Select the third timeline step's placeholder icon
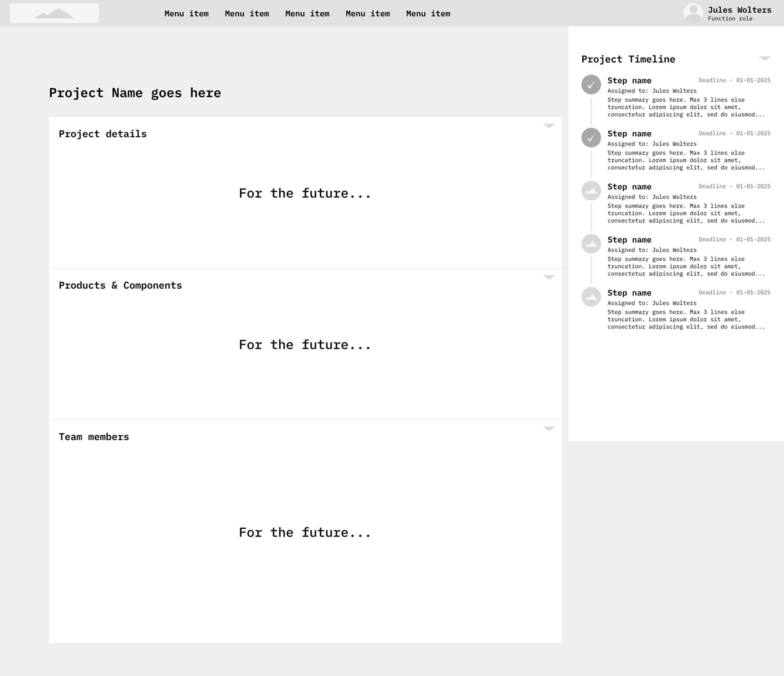This screenshot has height=676, width=784. tap(591, 191)
